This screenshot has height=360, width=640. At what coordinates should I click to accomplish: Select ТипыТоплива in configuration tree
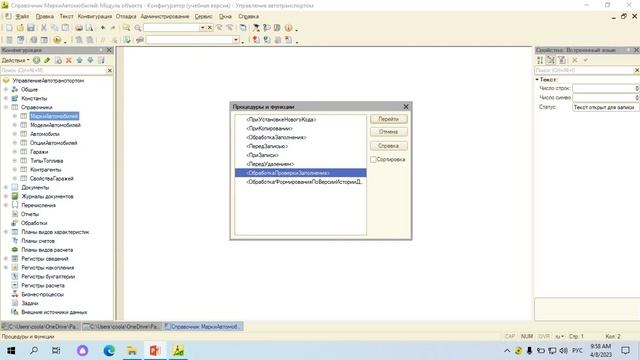click(47, 161)
